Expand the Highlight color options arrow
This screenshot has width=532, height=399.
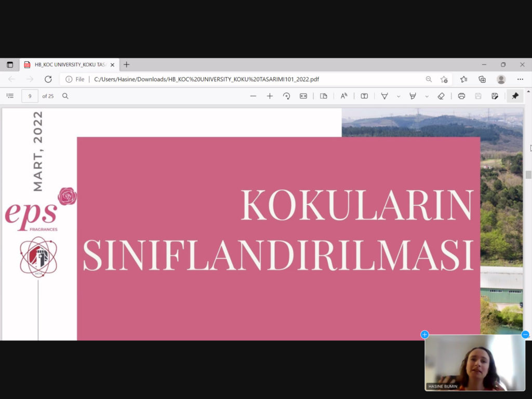(427, 96)
